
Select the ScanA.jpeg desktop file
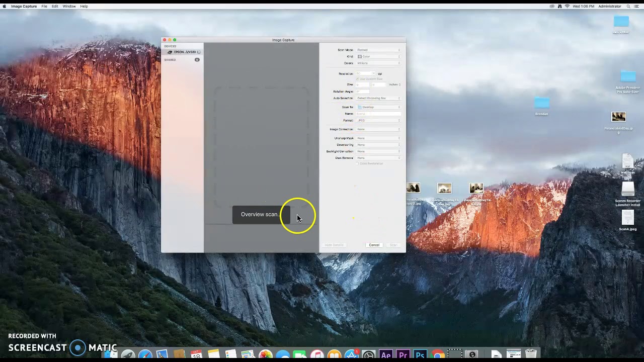tap(627, 218)
